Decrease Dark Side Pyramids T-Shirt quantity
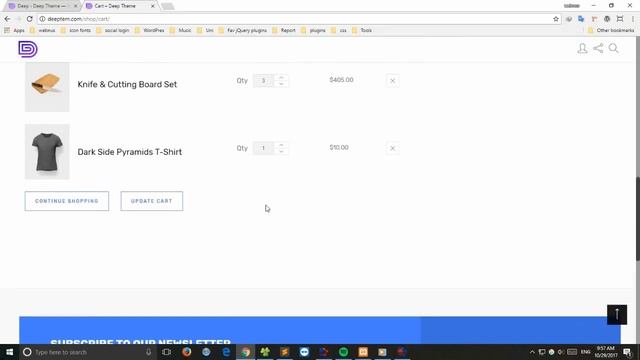 281,151
